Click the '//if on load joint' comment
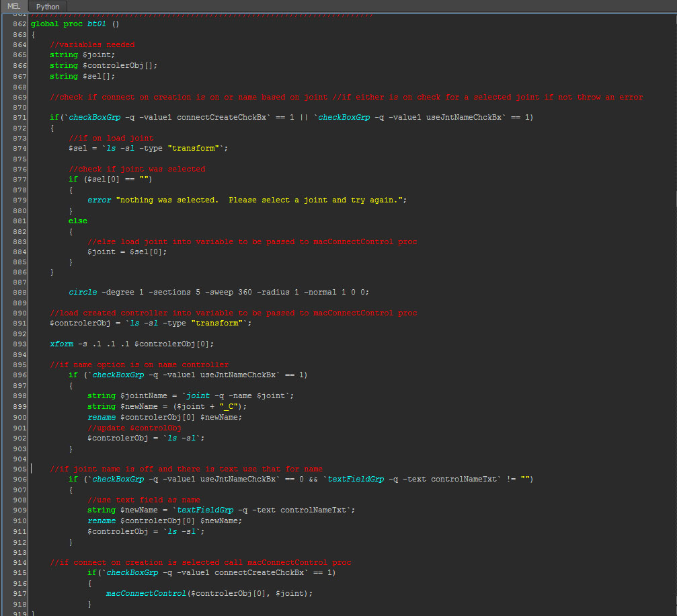The width and height of the screenshot is (677, 616). (111, 138)
